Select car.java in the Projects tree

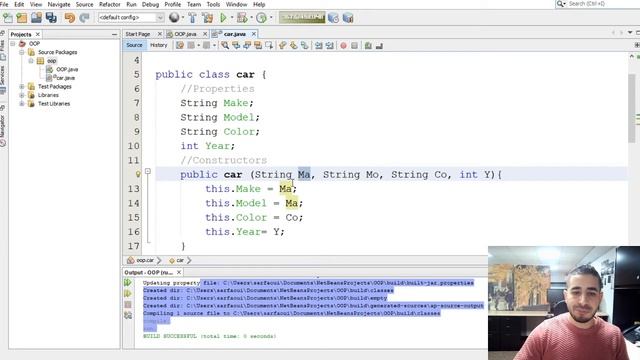coord(65,78)
